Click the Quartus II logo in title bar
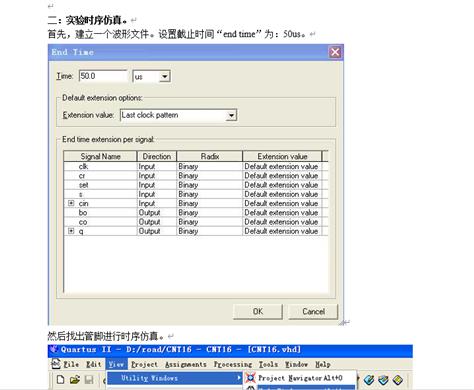Viewport: 474px width, 390px height. coord(53,349)
